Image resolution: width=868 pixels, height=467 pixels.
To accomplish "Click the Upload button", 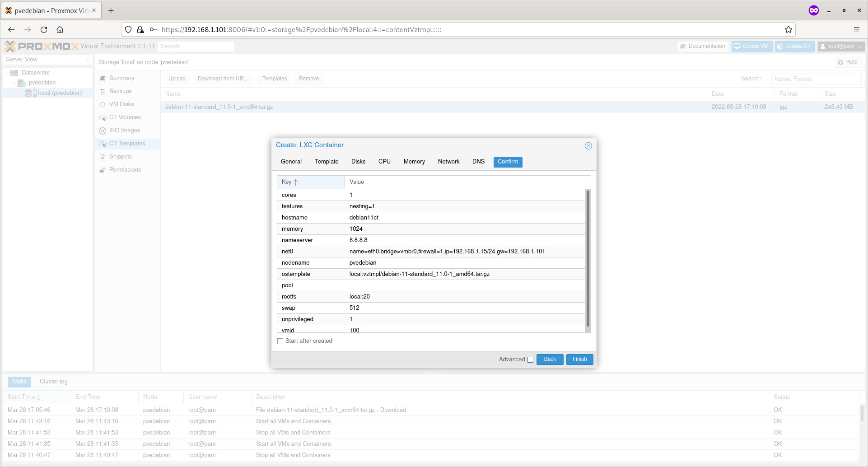I will pyautogui.click(x=177, y=79).
